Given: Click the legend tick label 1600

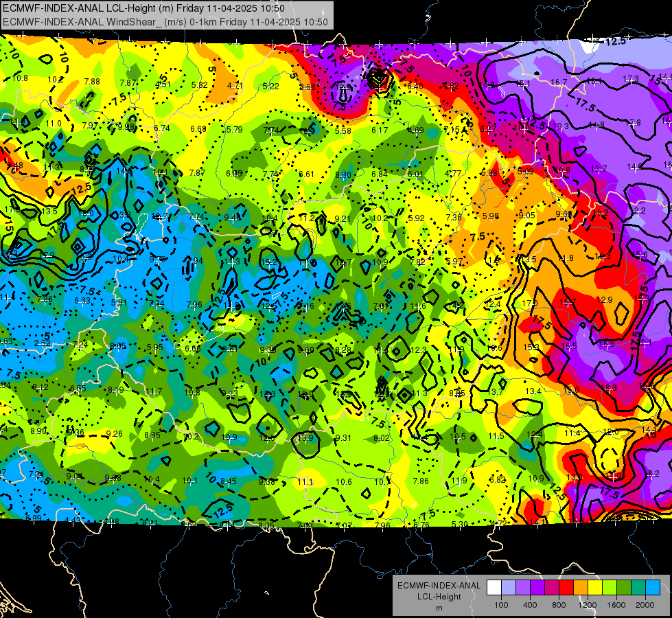Looking at the screenshot, I should [x=616, y=605].
